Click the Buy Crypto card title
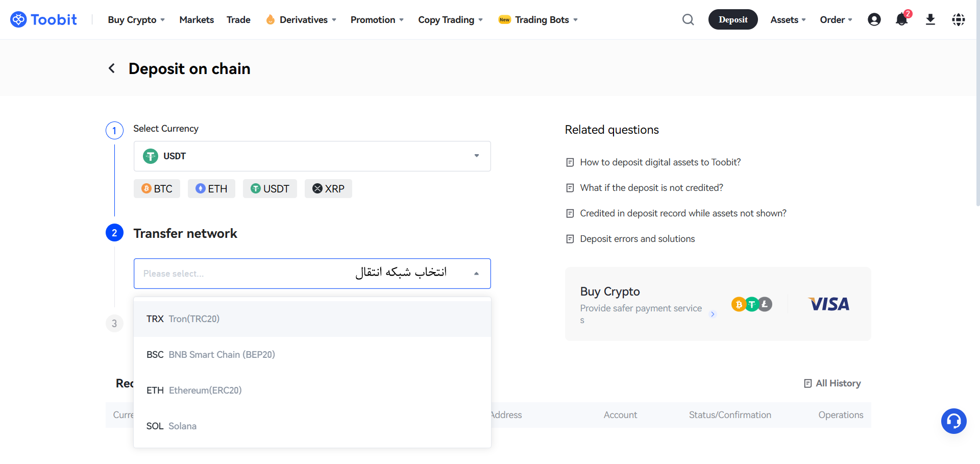Viewport: 980px width, 464px height. pyautogui.click(x=610, y=291)
